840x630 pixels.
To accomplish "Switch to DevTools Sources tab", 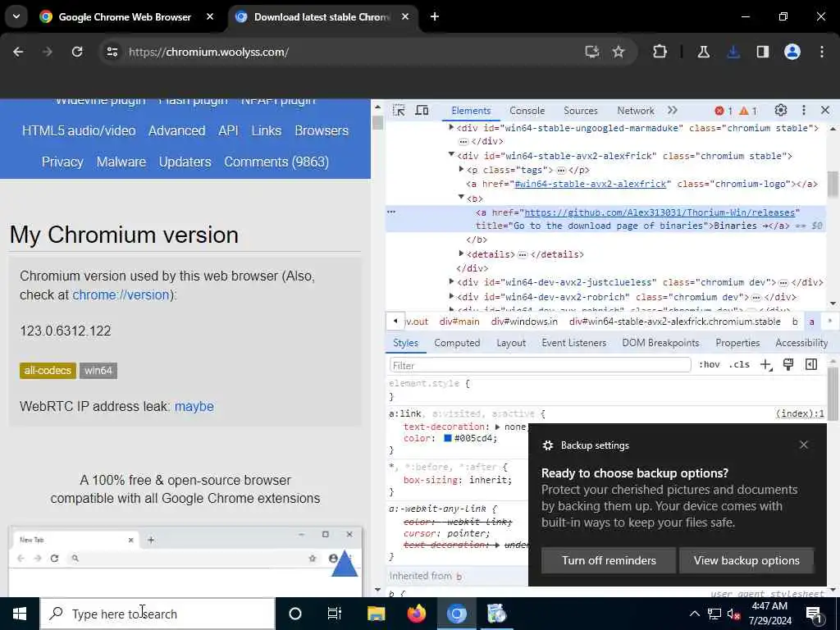I will 580,111.
